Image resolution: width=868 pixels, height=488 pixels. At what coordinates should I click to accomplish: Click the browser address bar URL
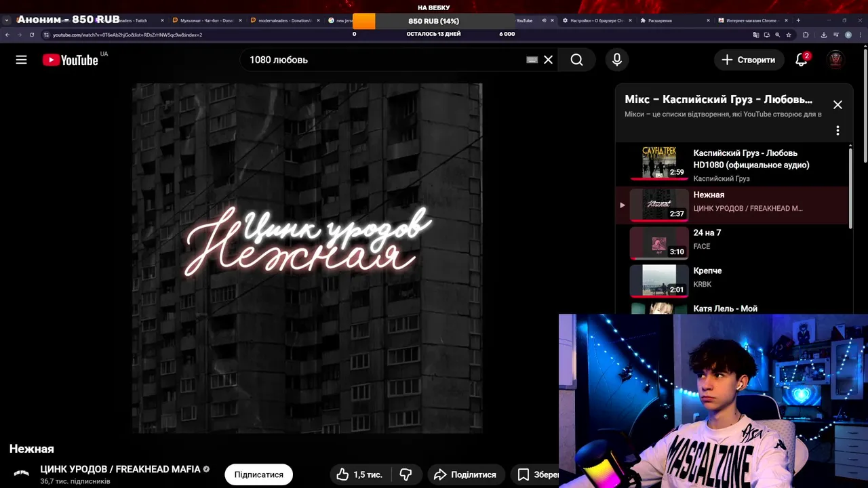coord(127,35)
